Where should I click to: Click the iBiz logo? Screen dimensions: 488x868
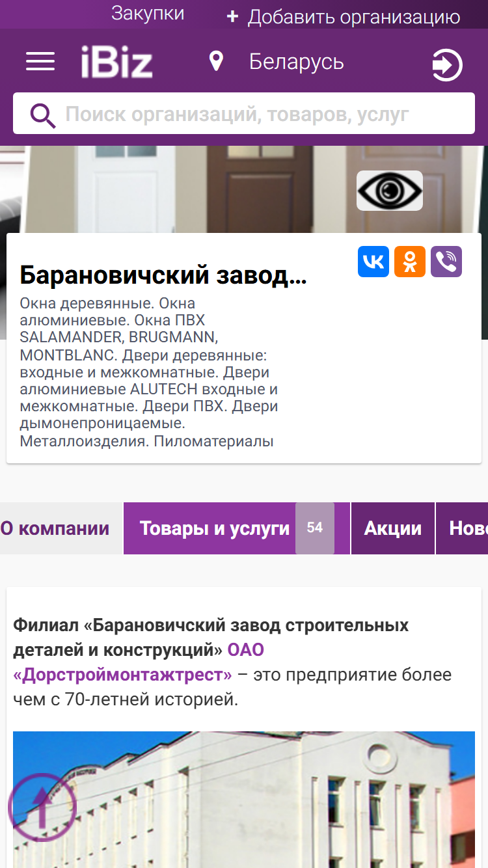(x=116, y=62)
